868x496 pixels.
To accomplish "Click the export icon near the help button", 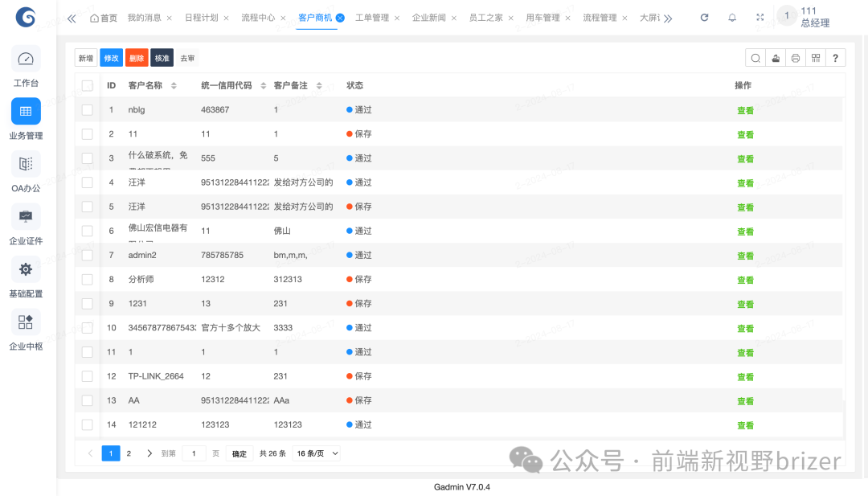I will click(775, 57).
